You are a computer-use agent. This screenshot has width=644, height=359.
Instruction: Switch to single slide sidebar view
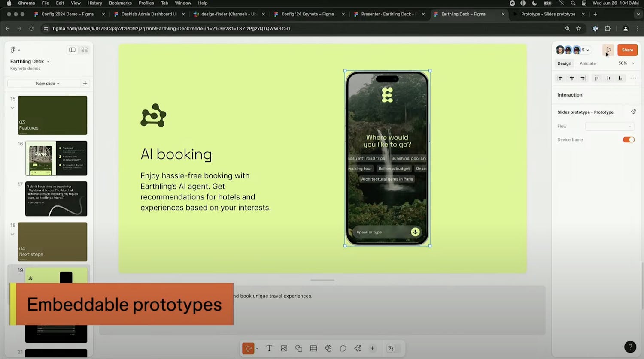[x=72, y=50]
